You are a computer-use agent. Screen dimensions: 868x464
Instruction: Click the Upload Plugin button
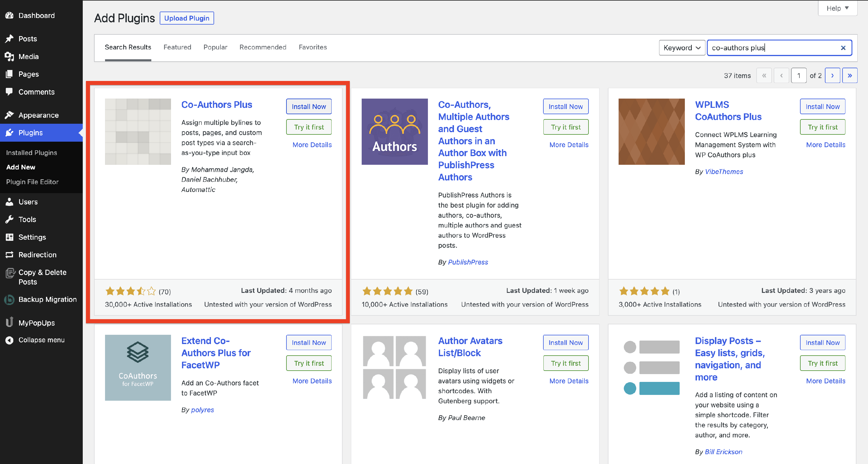[x=186, y=18]
